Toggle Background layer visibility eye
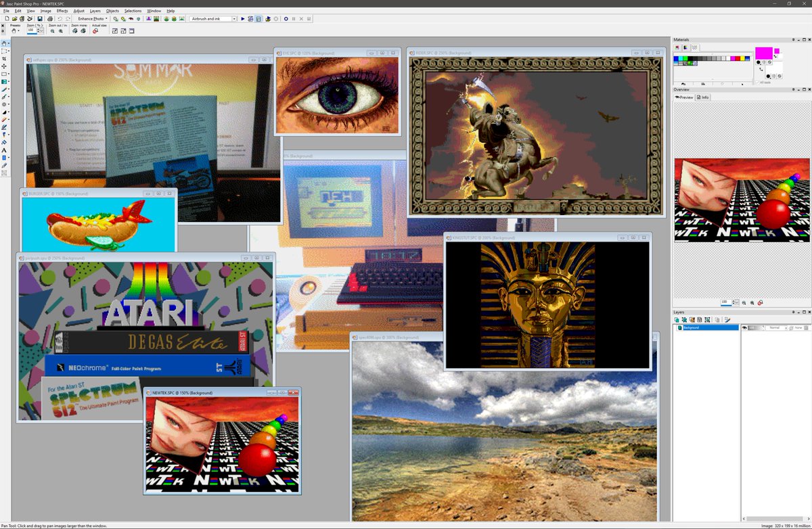The height and width of the screenshot is (529, 812). point(744,327)
